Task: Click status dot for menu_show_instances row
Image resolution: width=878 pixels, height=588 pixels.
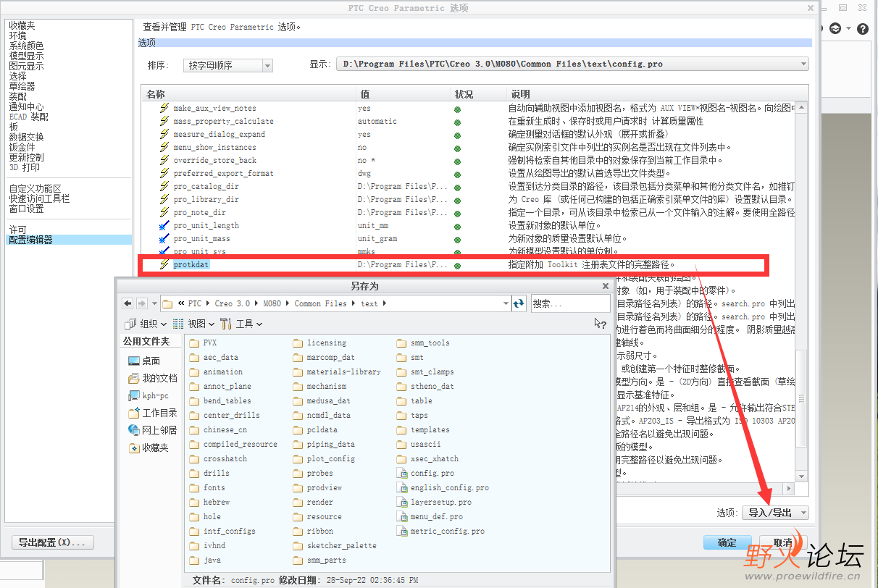Action: (x=458, y=148)
